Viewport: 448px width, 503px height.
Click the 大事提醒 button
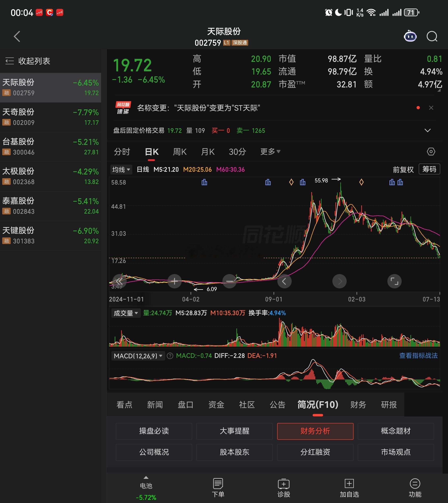235,431
